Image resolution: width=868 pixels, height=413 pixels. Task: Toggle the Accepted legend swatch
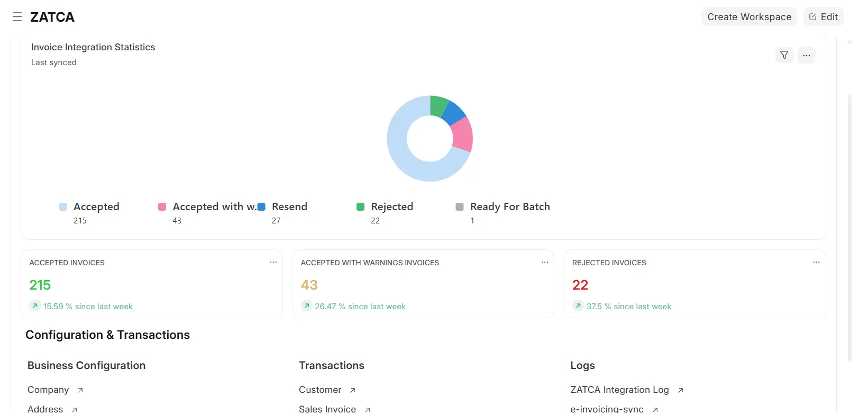point(63,206)
